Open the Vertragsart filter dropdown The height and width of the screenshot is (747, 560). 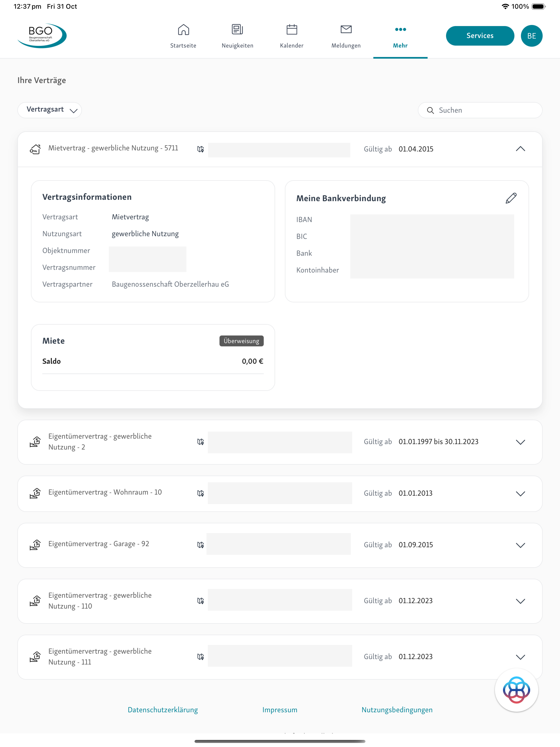coord(50,110)
